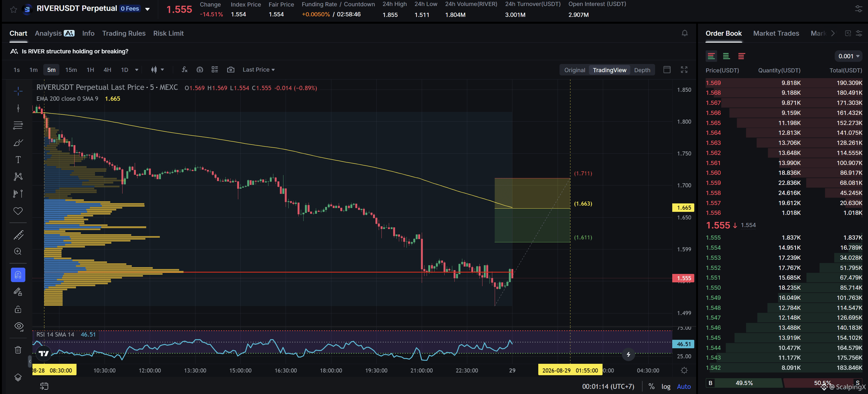This screenshot has width=868, height=394.
Task: Remove drawings with the trash icon
Action: click(x=18, y=350)
